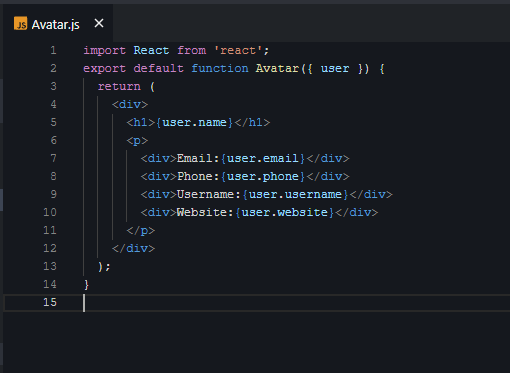Click the 'function' keyword
510x373 pixels.
[220, 69]
